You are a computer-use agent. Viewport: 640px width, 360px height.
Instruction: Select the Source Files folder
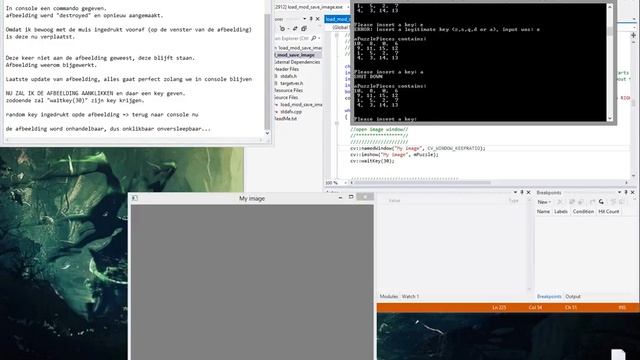(286, 98)
